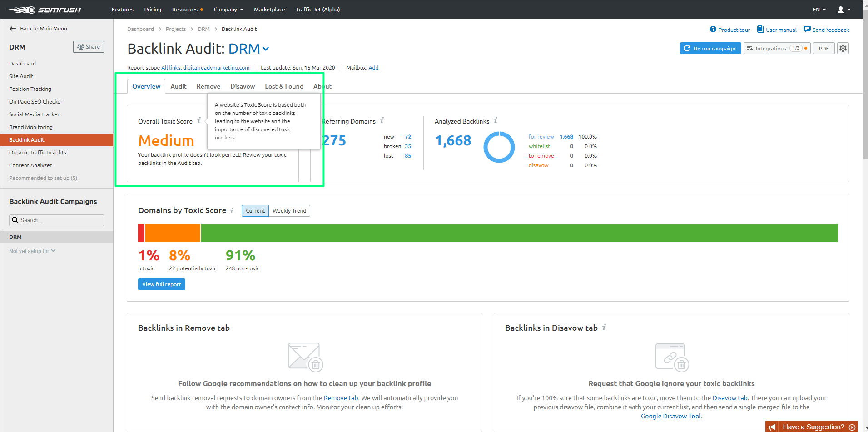
Task: Click the Semrush logo
Action: click(44, 10)
